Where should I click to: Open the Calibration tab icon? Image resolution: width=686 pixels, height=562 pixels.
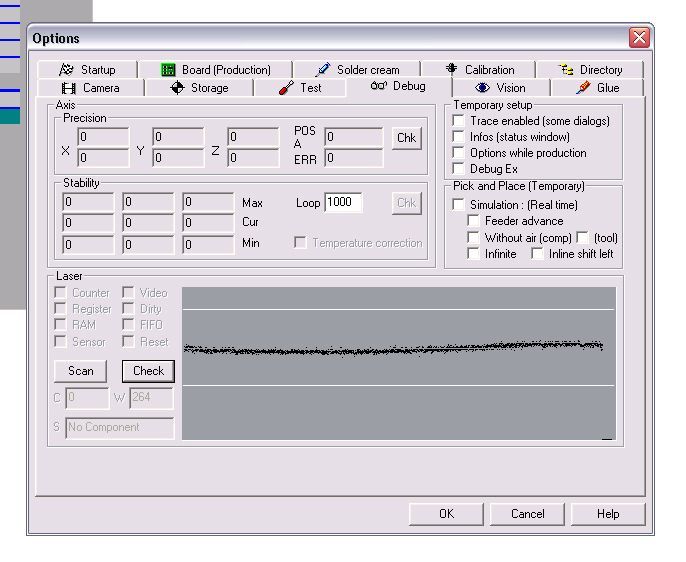click(451, 69)
